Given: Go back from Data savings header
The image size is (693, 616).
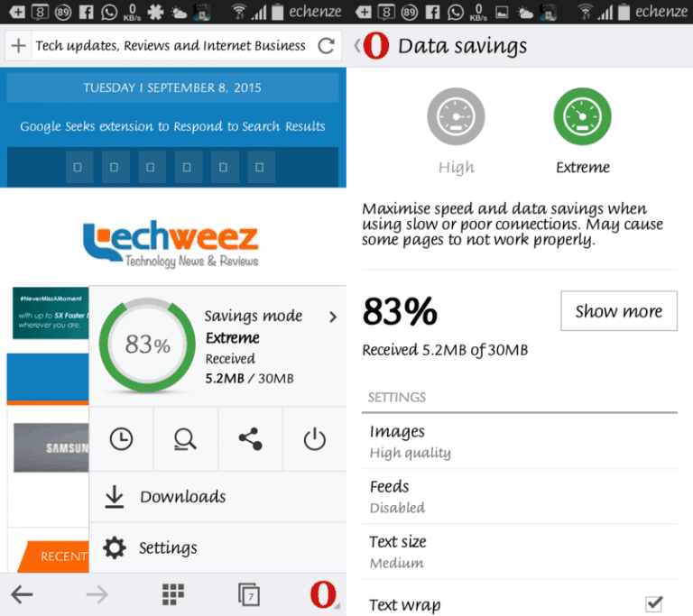Looking at the screenshot, I should [371, 45].
